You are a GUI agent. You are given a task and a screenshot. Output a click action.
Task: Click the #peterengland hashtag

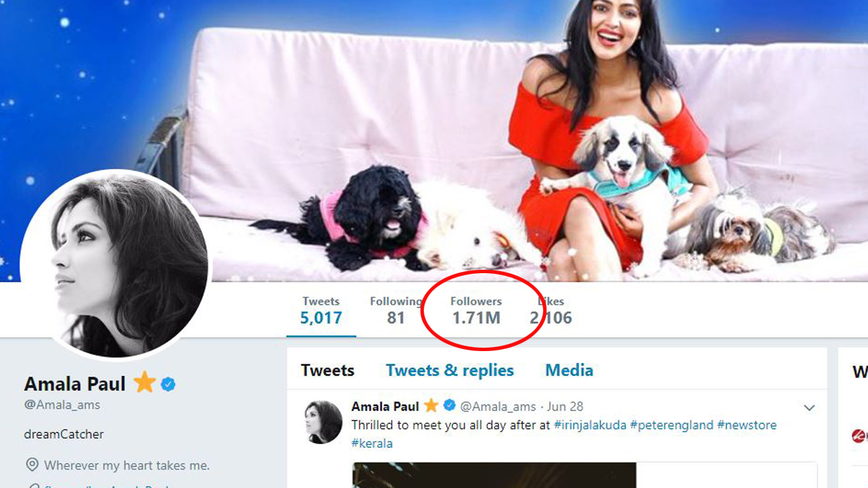pos(671,425)
